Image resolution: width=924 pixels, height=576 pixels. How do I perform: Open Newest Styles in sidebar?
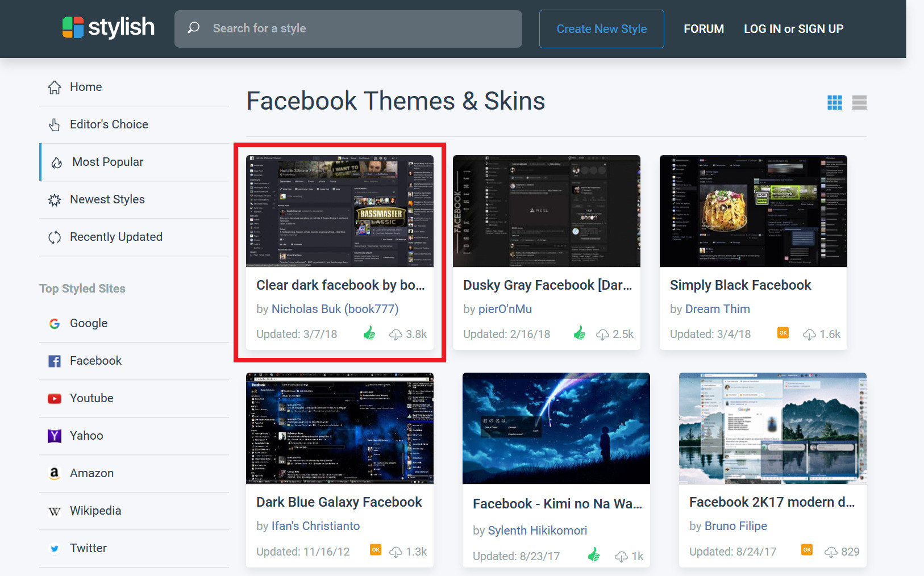pos(134,199)
